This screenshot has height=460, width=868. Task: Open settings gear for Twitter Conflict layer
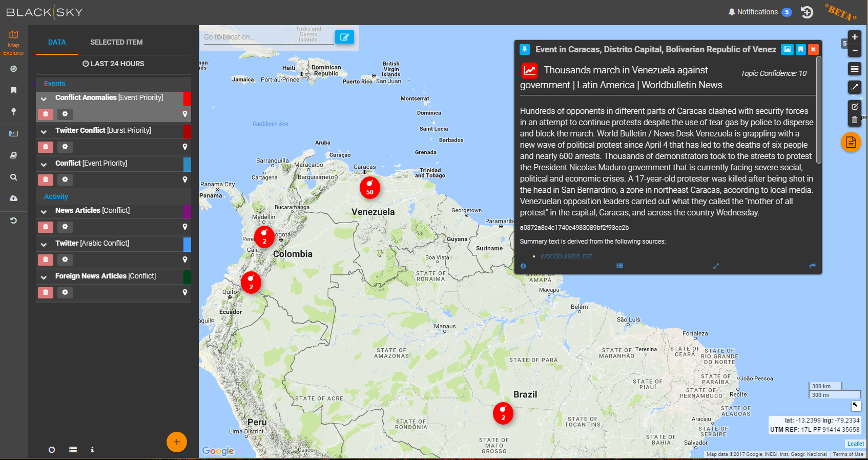(65, 147)
